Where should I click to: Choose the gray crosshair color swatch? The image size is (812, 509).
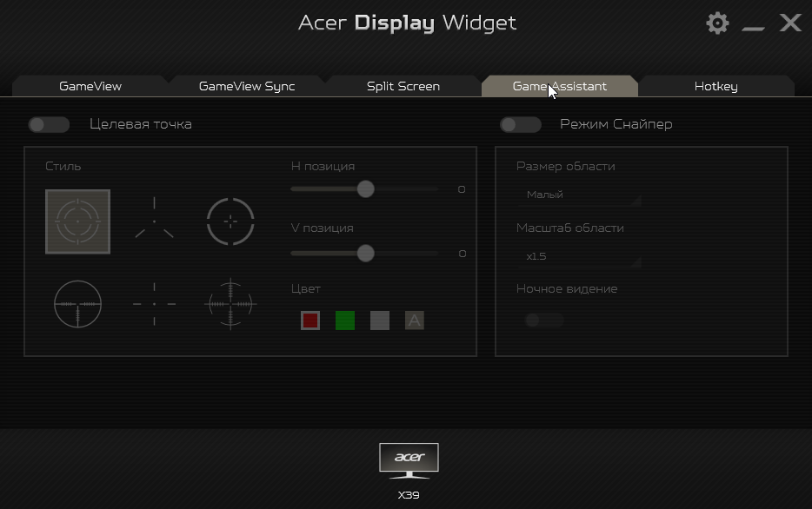[x=380, y=321]
